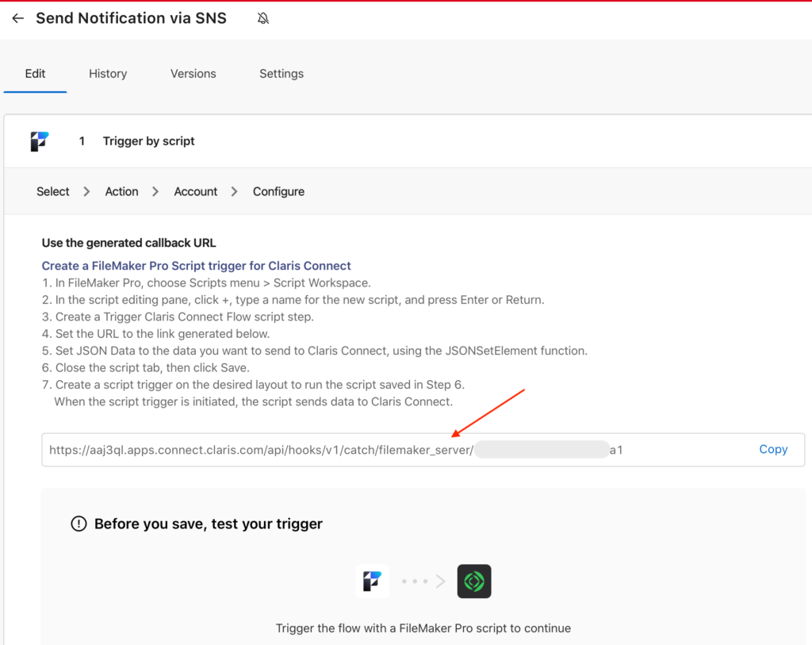Click the green Claris Connect icon
The image size is (812, 645).
[x=474, y=582]
